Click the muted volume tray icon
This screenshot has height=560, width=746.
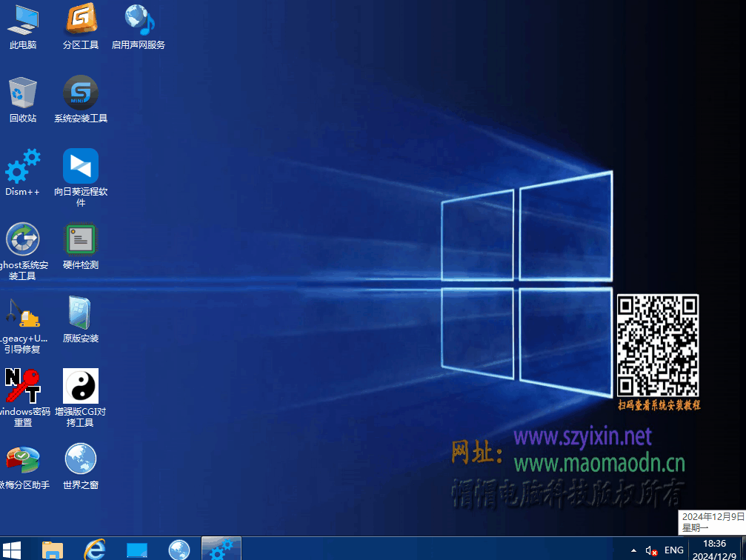pyautogui.click(x=652, y=550)
